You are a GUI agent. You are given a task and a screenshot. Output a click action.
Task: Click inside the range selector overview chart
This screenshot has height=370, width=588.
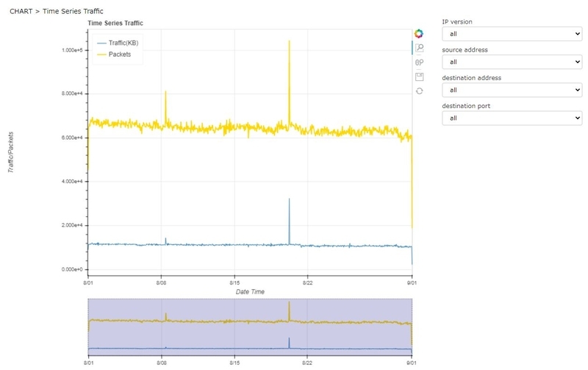coord(250,327)
